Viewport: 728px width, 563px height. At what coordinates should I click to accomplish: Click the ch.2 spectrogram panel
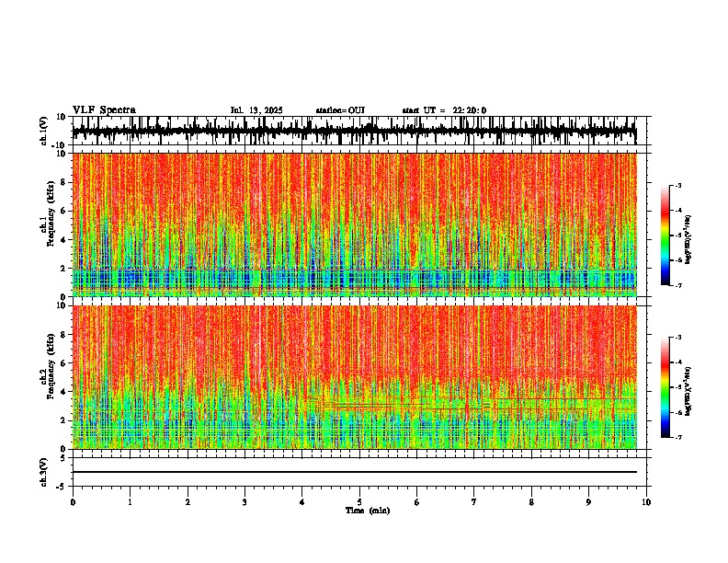[x=354, y=377]
